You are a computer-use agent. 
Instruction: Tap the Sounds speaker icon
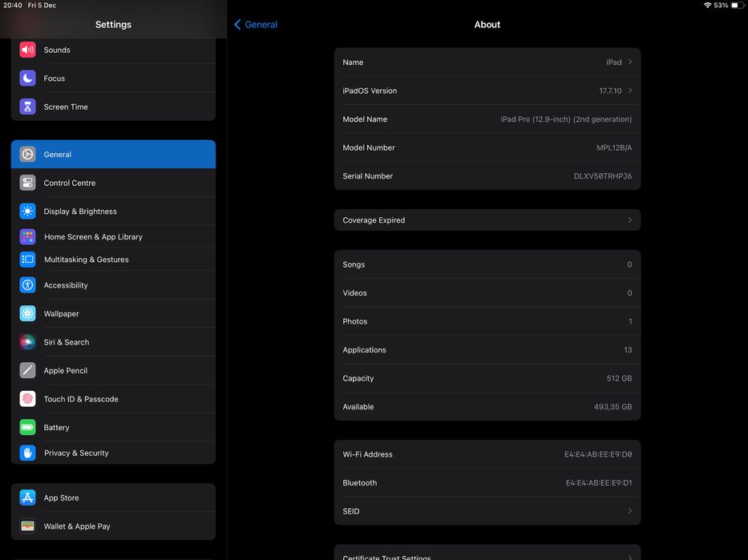pos(28,50)
